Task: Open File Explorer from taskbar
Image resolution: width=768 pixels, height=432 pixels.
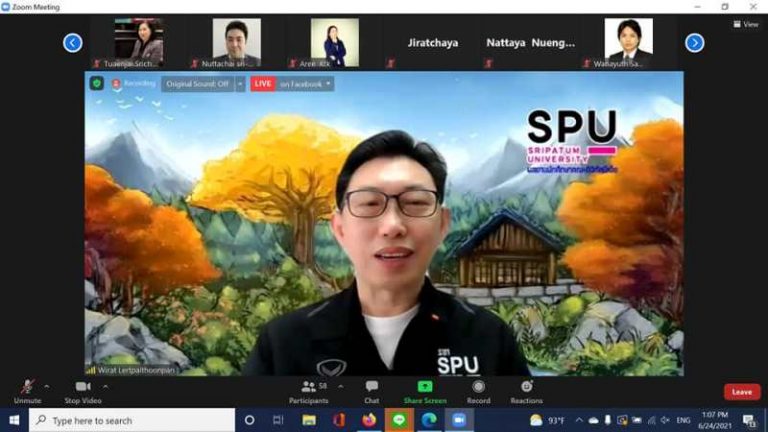Action: pos(309,420)
